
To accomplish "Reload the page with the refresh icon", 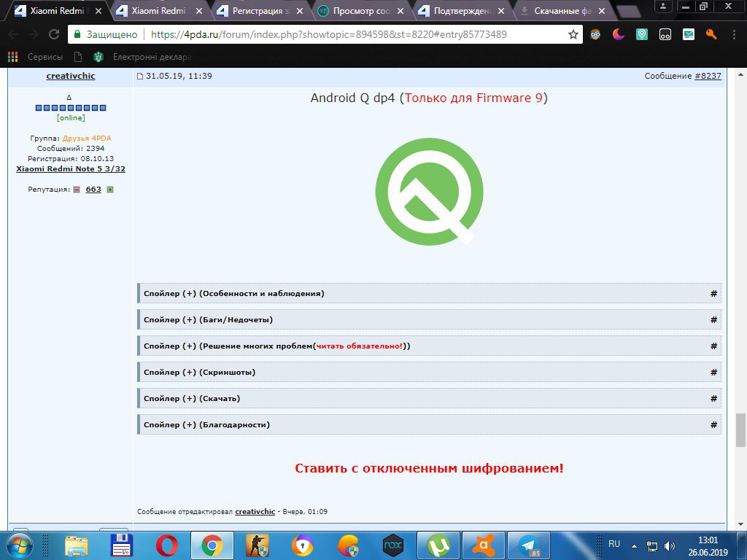I will pyautogui.click(x=54, y=34).
